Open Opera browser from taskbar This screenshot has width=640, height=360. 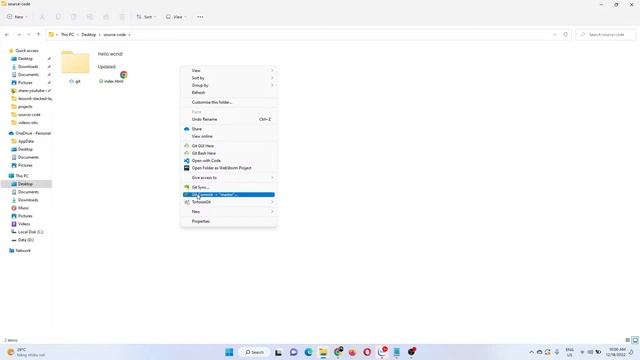367,352
